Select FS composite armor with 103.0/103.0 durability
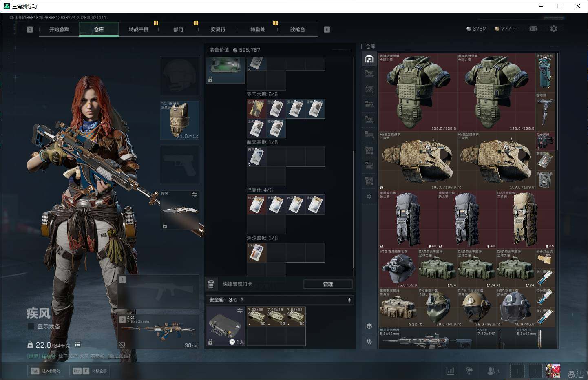This screenshot has width=588, height=380. pos(496,161)
